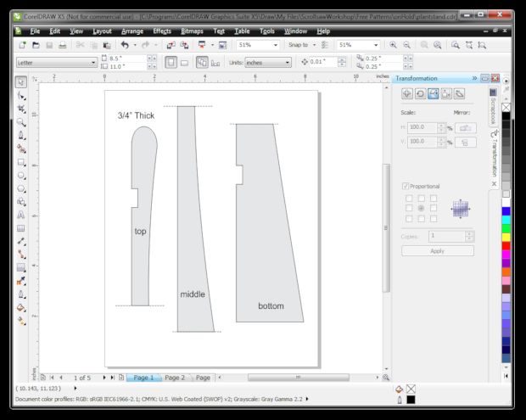Select the Table tool in the toolbox
This screenshot has width=526, height=420.
(x=21, y=228)
